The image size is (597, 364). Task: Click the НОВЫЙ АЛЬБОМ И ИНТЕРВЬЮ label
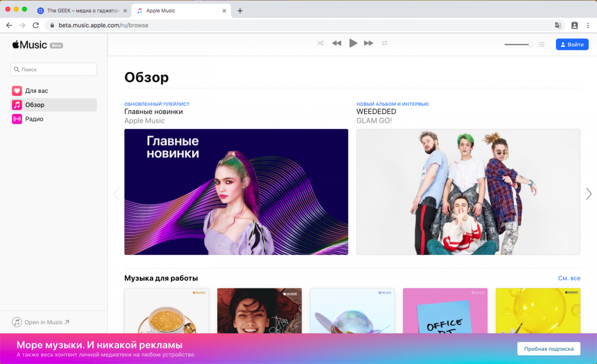point(392,104)
